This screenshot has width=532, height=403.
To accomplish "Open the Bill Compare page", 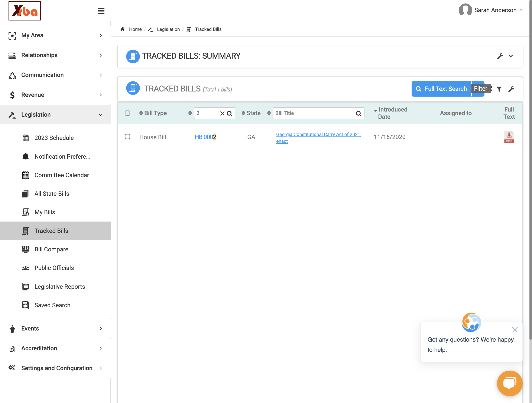I will pos(55,249).
